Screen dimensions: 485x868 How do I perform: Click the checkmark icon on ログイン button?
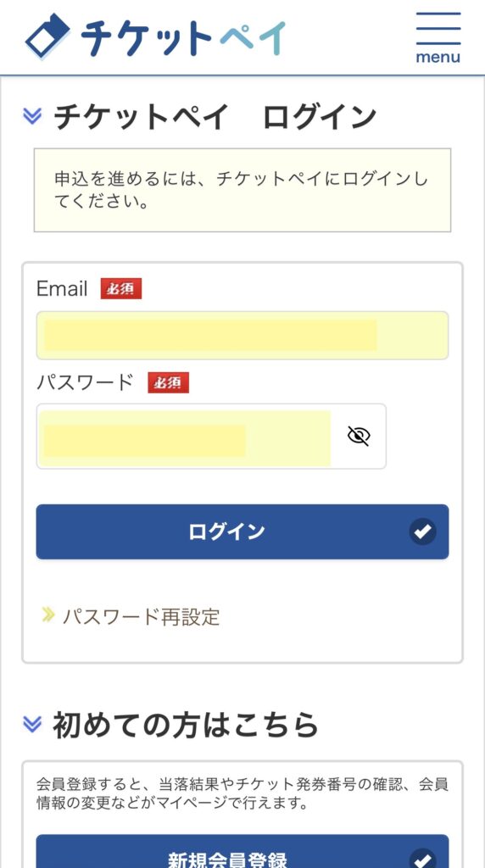tap(423, 532)
